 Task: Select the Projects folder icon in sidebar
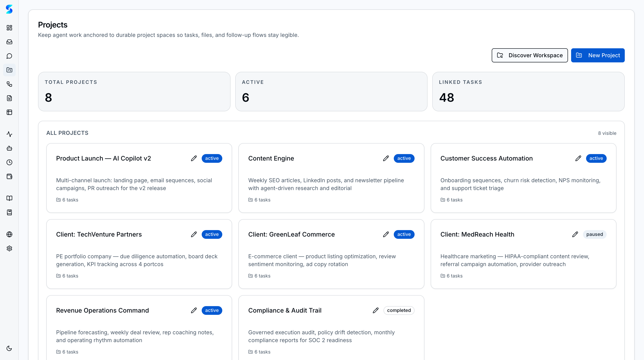[9, 70]
